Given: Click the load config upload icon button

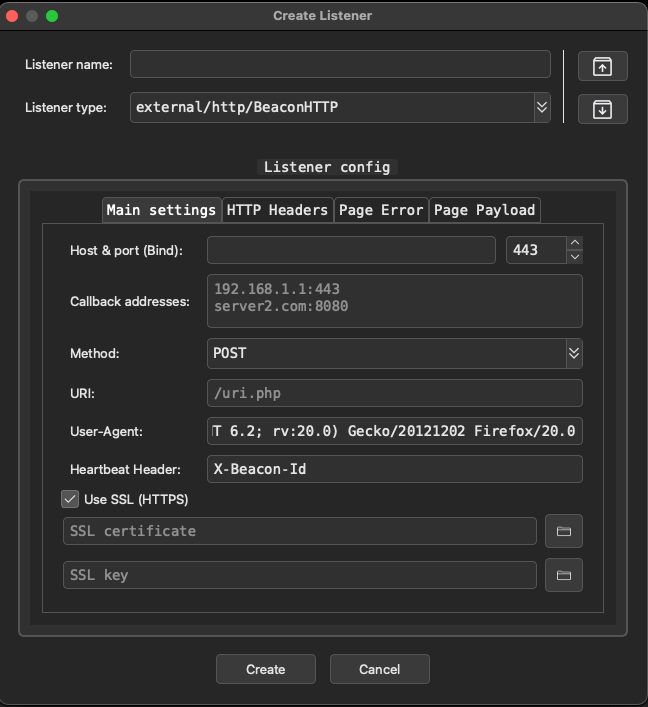Looking at the screenshot, I should click(602, 66).
